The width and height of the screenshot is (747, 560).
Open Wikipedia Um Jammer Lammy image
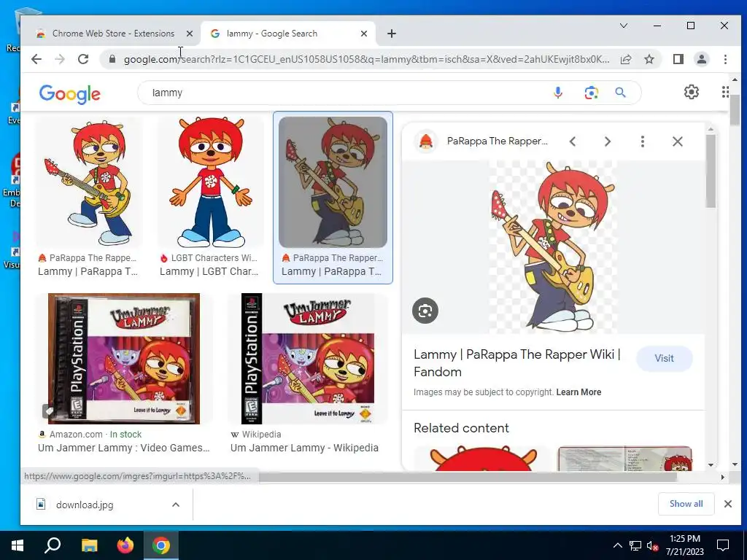pos(308,359)
